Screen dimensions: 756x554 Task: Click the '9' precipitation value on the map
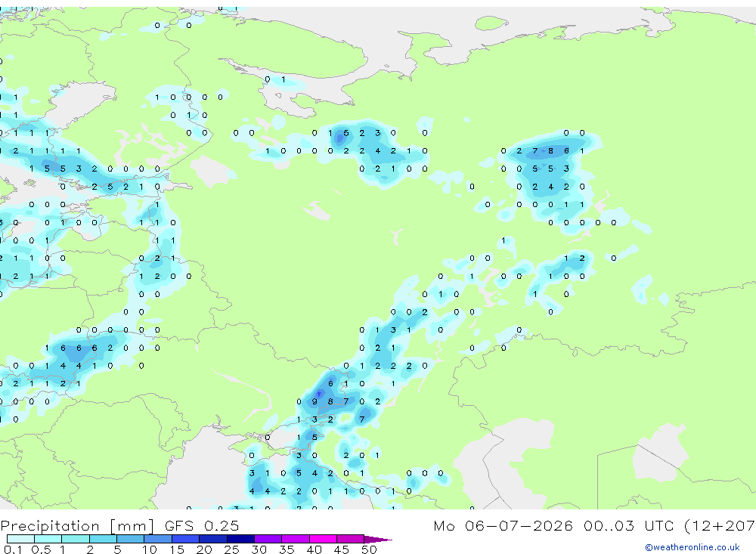314,401
